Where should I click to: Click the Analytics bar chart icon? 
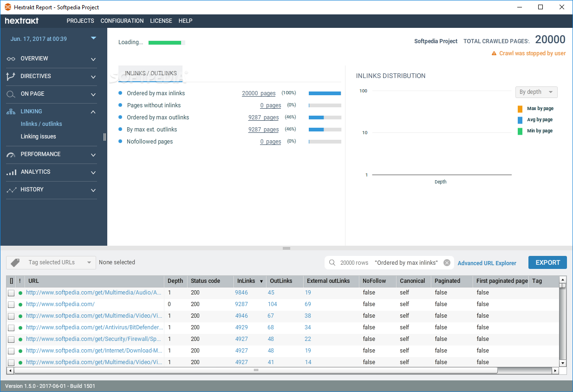[x=11, y=172]
